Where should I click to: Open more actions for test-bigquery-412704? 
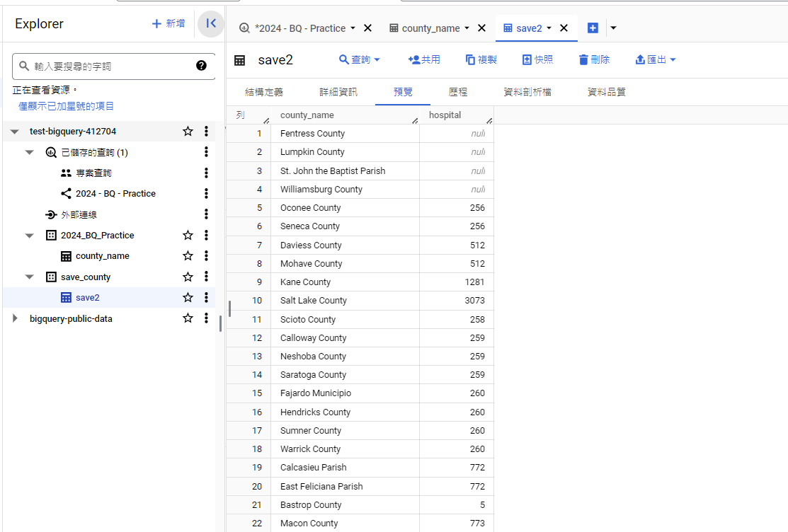(206, 131)
